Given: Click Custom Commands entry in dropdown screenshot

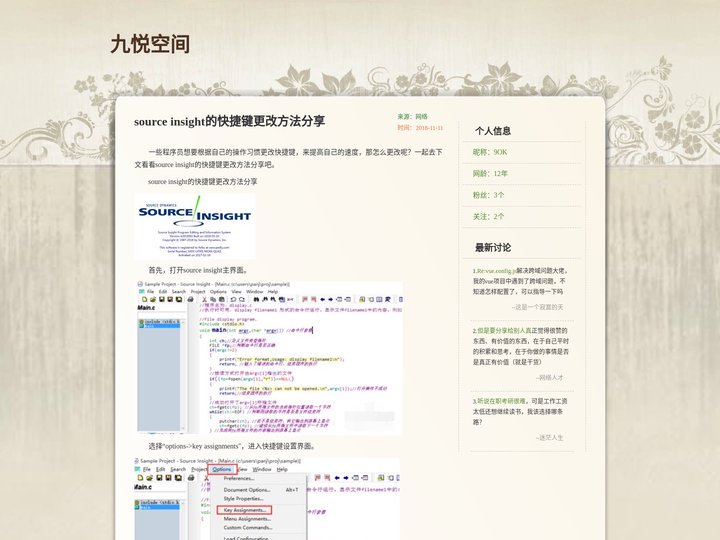Looking at the screenshot, I should coord(248,527).
